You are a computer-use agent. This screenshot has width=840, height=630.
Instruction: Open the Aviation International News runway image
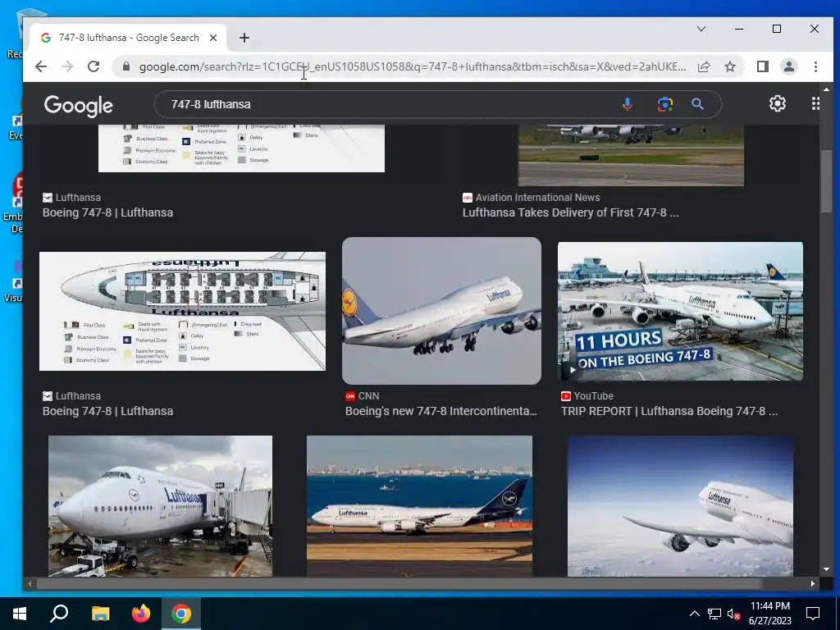(x=631, y=155)
